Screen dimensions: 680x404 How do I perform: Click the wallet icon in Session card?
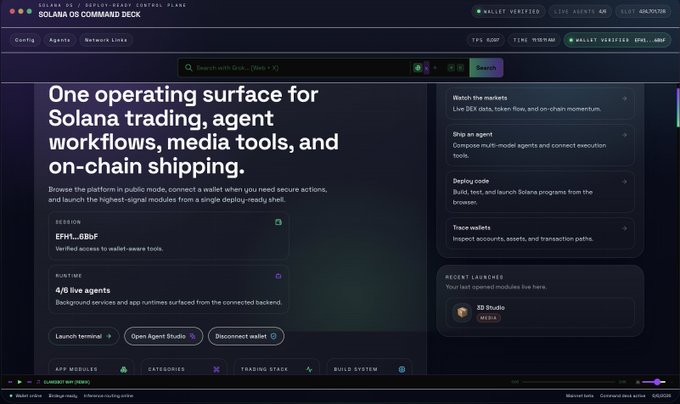point(278,222)
